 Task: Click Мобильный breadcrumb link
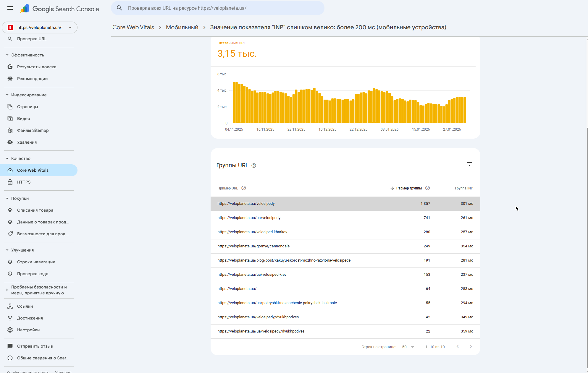(x=182, y=27)
